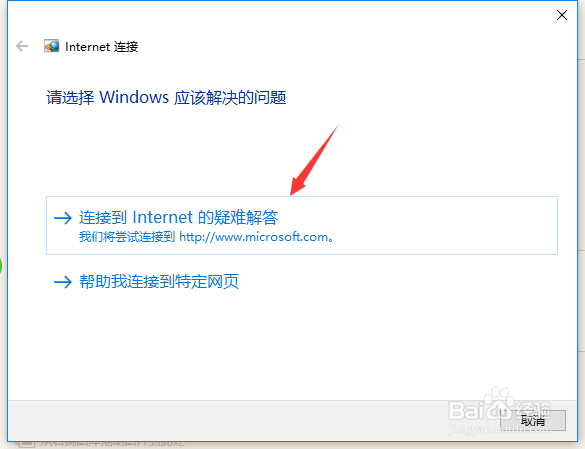Click the green circle at left edge

click(x=1, y=267)
